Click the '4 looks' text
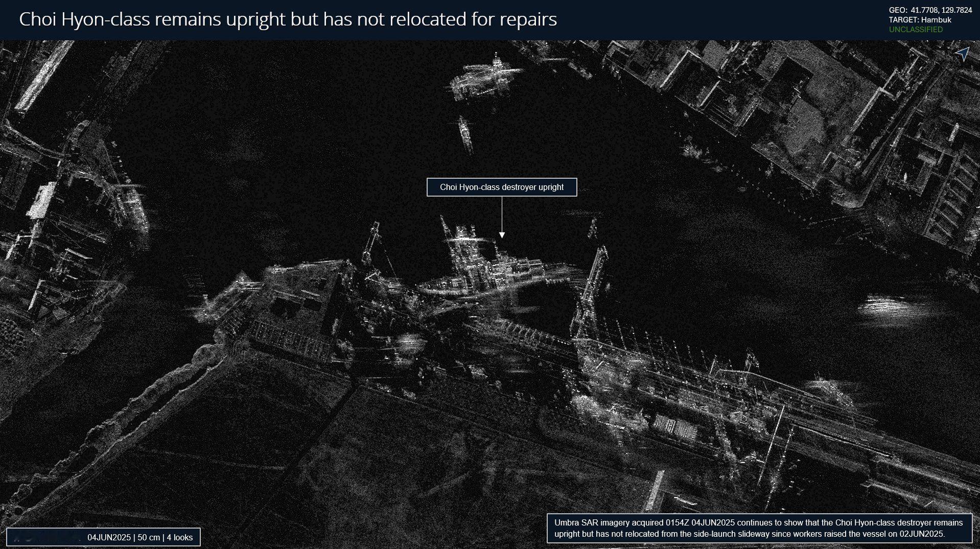 pyautogui.click(x=180, y=537)
